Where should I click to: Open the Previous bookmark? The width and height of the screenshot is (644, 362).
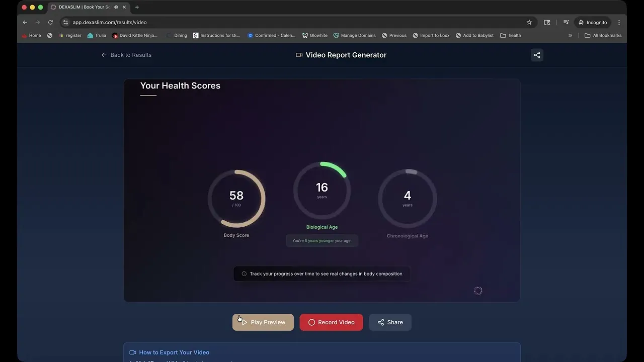(394, 36)
